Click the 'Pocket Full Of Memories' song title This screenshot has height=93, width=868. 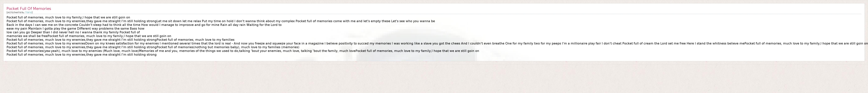(29, 9)
